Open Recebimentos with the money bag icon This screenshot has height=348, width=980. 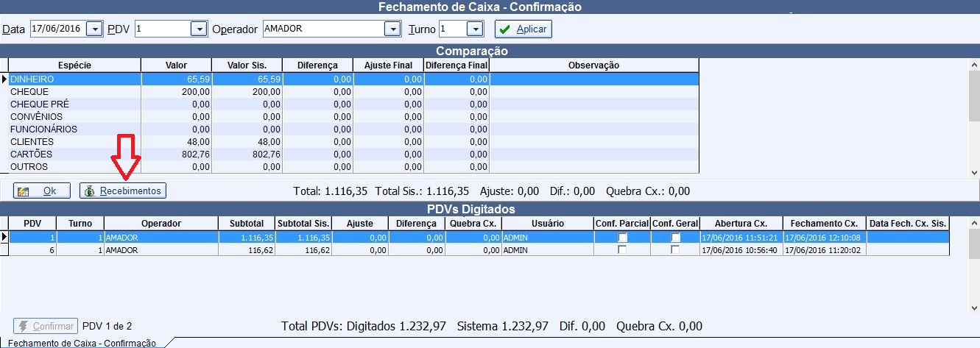(123, 191)
